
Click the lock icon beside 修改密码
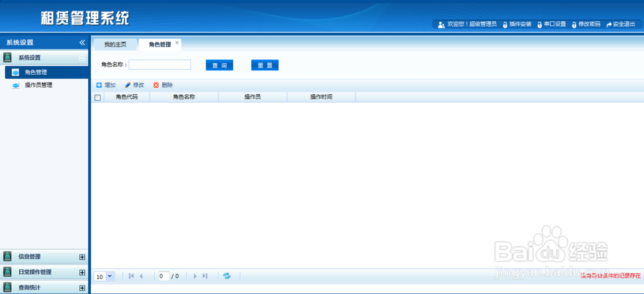click(574, 24)
